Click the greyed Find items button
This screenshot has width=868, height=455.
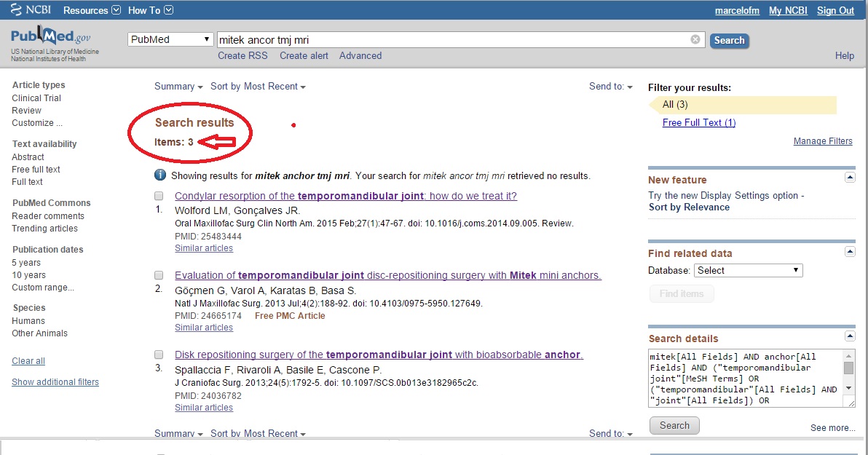click(x=682, y=293)
